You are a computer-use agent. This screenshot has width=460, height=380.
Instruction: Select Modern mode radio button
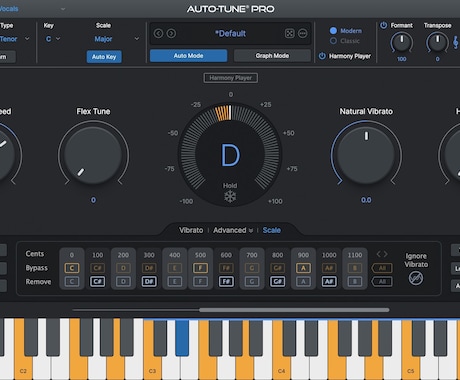[x=333, y=31]
